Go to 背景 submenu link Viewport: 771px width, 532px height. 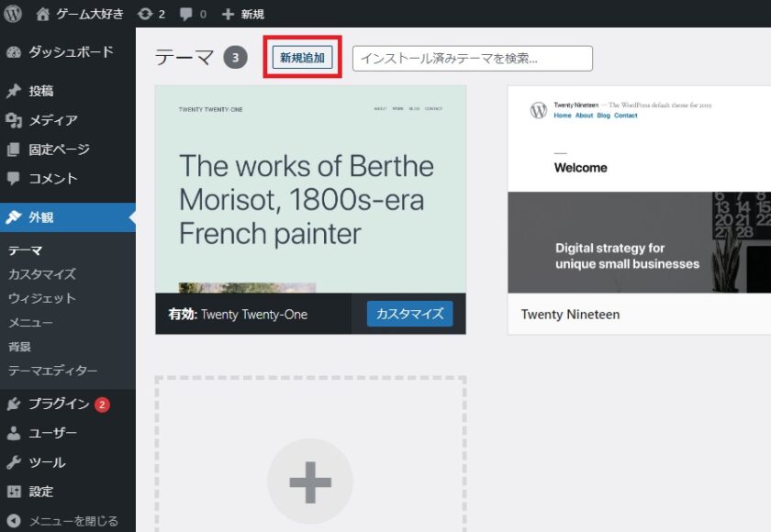click(x=19, y=347)
